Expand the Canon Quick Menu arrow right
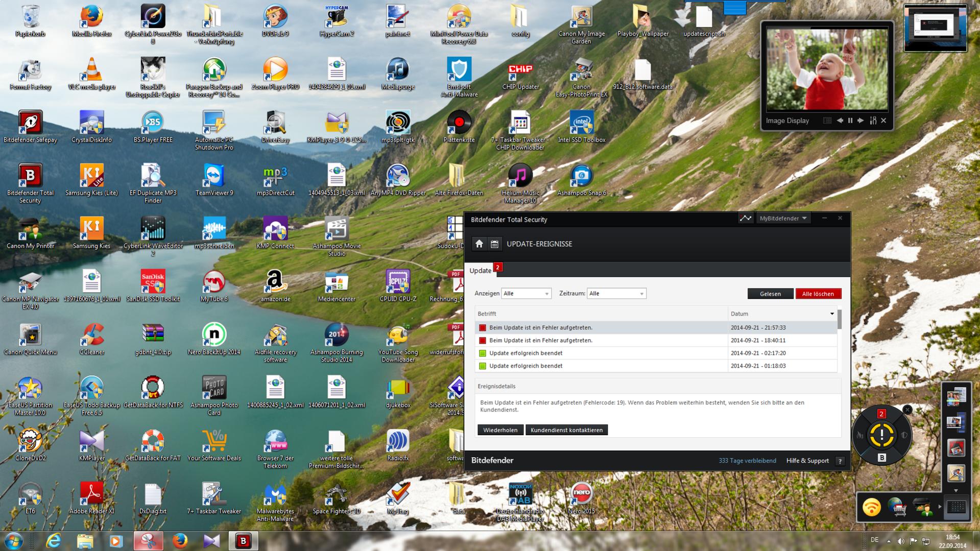This screenshot has height=551, width=980. tap(940, 507)
